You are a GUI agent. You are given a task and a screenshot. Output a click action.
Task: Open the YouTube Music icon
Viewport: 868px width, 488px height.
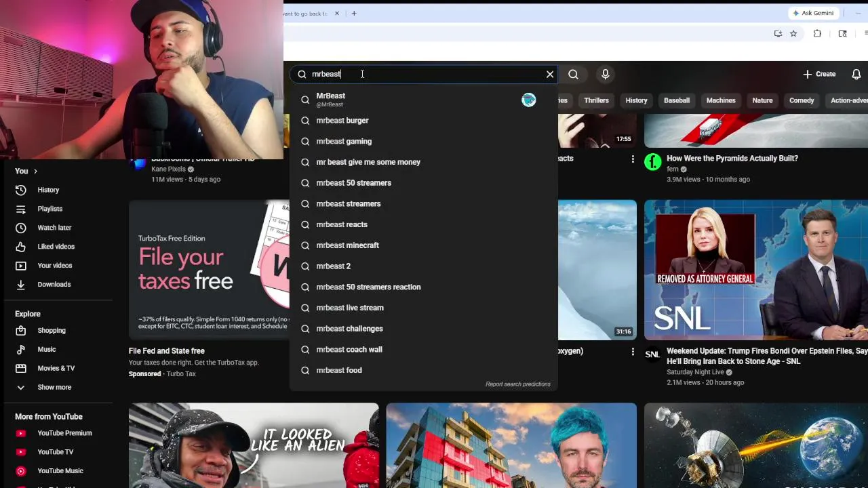(21, 471)
